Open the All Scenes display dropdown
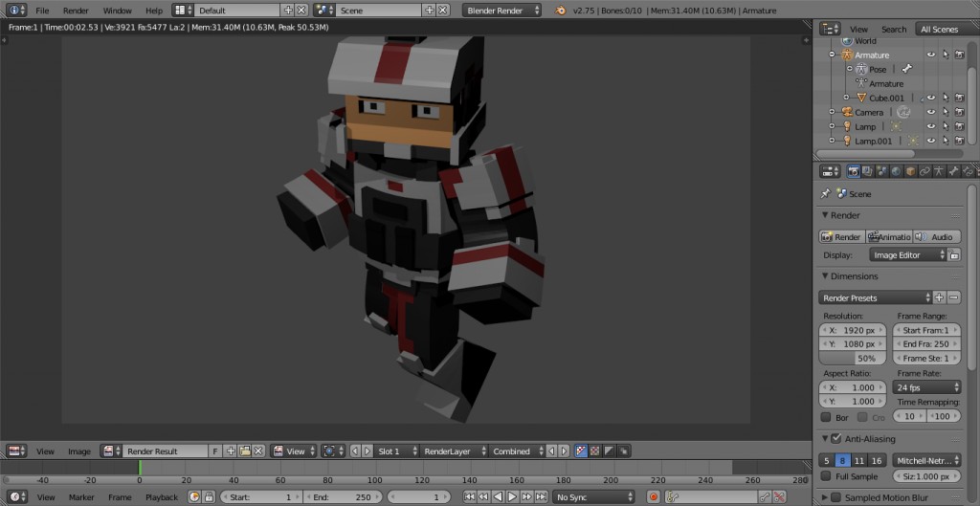 947,30
